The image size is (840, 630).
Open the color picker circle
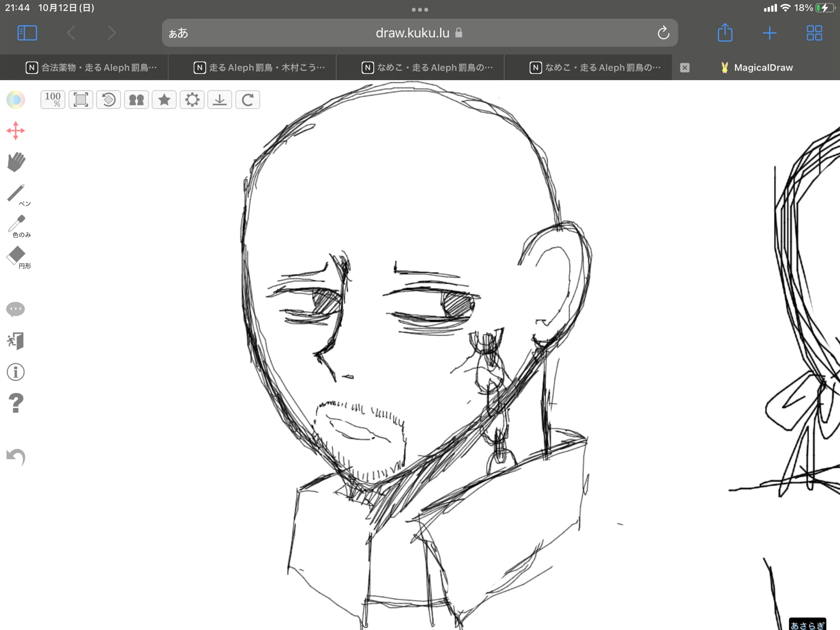(16, 100)
